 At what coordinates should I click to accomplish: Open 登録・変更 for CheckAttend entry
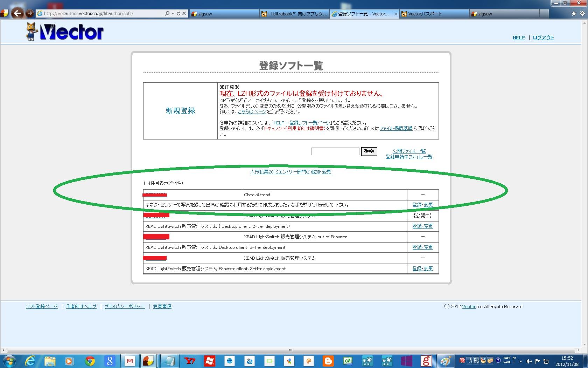click(x=422, y=205)
